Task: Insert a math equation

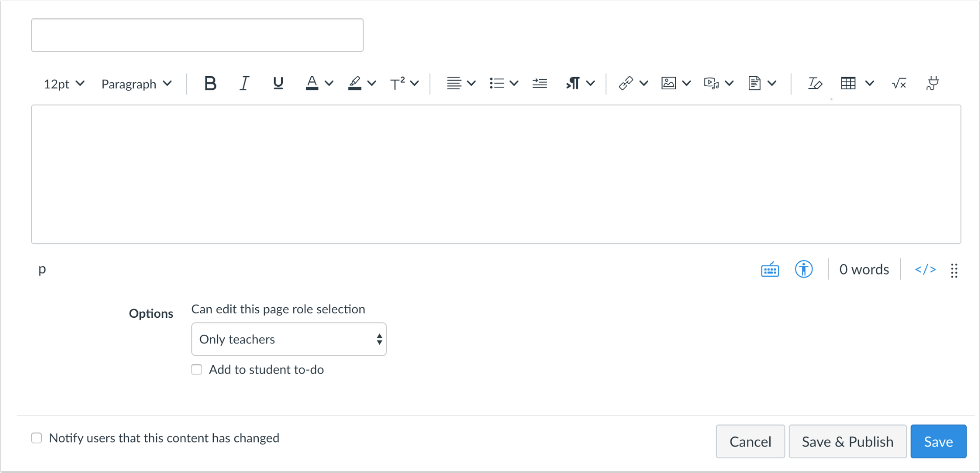Action: tap(899, 83)
